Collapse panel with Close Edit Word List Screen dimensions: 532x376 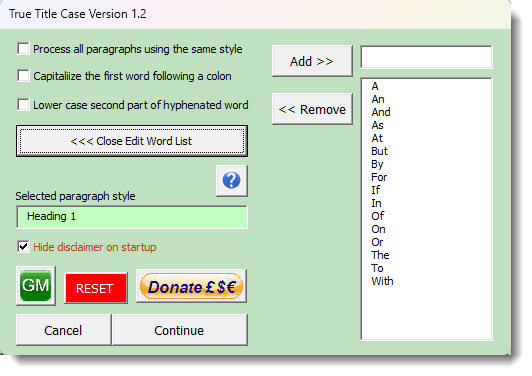click(132, 141)
